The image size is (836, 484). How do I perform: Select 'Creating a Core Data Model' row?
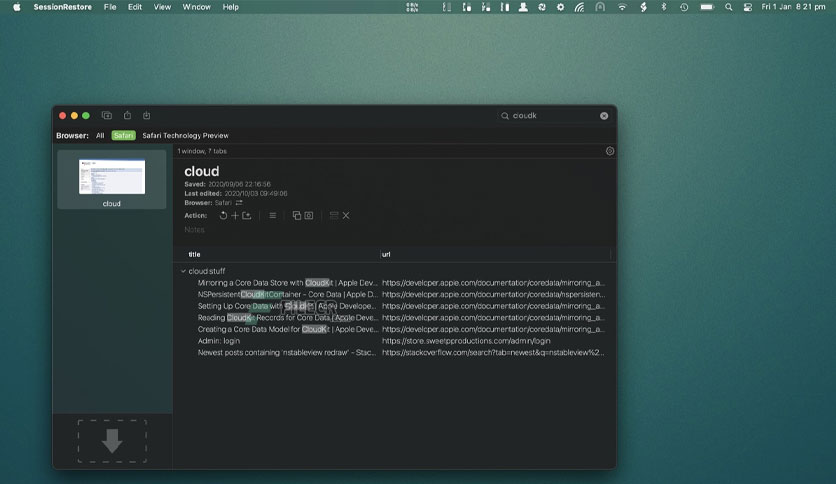pos(395,329)
